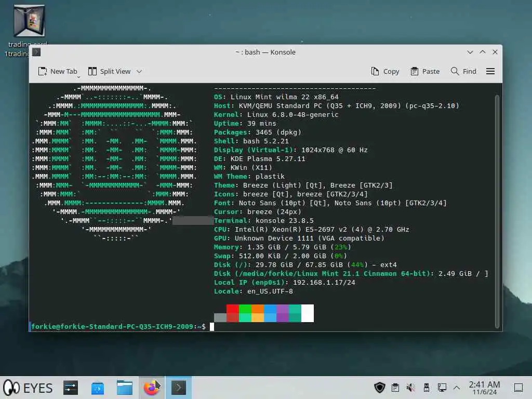The width and height of the screenshot is (532, 399).
Task: Open the Split View chevron menu
Action: [x=139, y=71]
